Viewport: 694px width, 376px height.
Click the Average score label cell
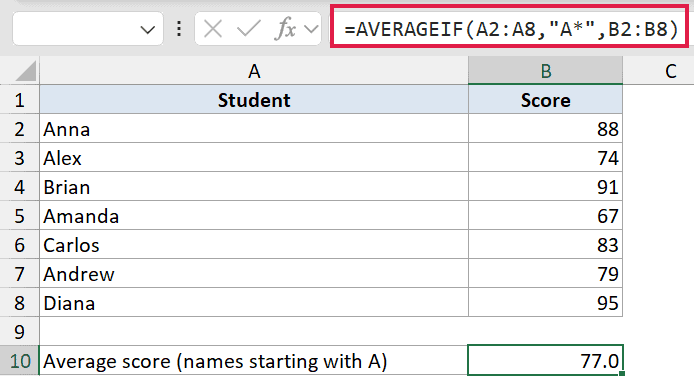click(254, 361)
